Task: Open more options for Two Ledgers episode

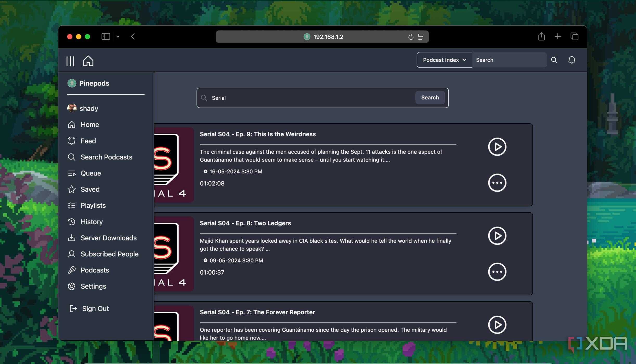Action: [x=497, y=272]
